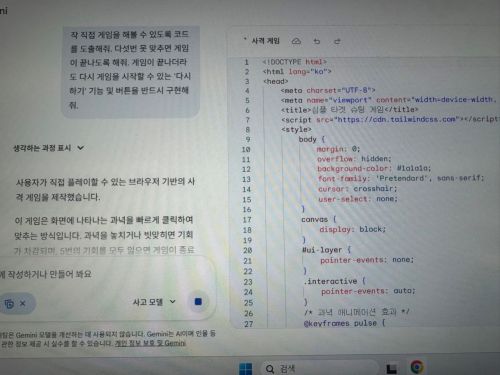Expand 생각하는 과정 표시 thinking section
This screenshot has height=375, width=500.
click(x=48, y=148)
